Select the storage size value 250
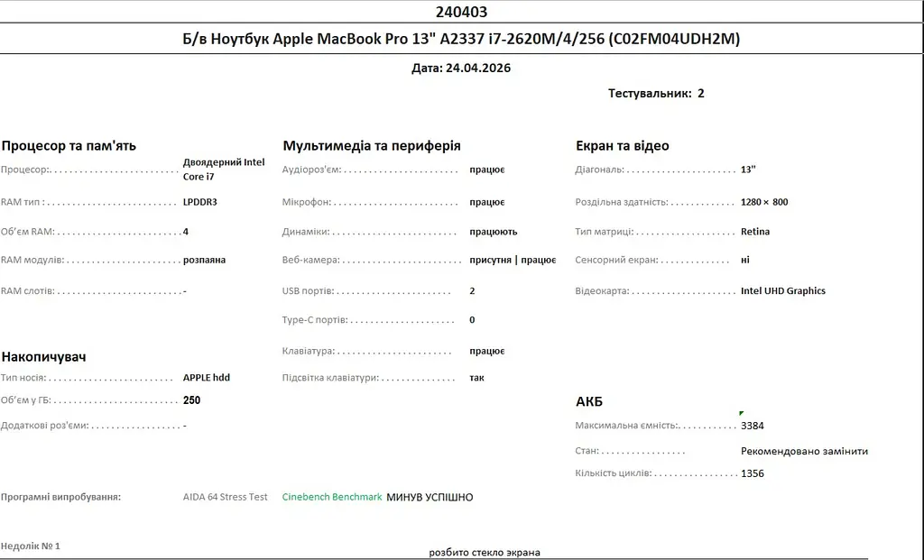924x560 pixels. pyautogui.click(x=191, y=400)
